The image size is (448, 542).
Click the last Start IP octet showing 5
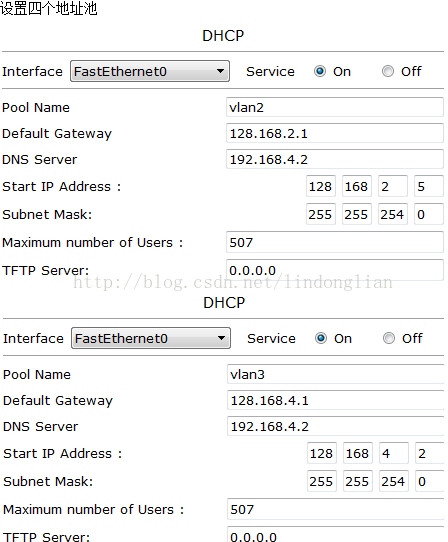pyautogui.click(x=429, y=186)
